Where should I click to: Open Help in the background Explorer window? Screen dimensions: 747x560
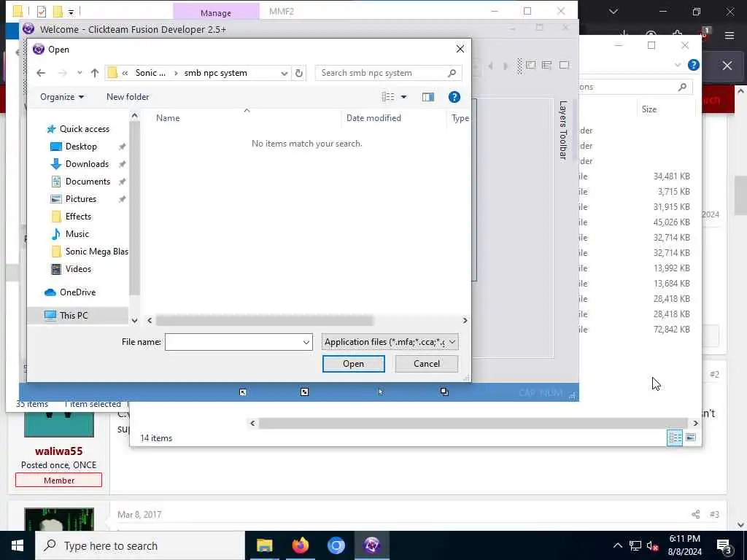tap(694, 65)
